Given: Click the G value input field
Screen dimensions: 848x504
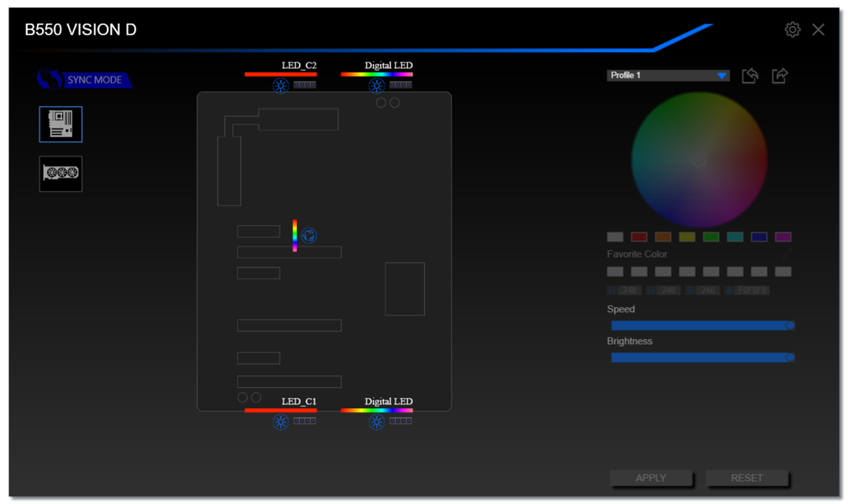Looking at the screenshot, I should coord(669,290).
